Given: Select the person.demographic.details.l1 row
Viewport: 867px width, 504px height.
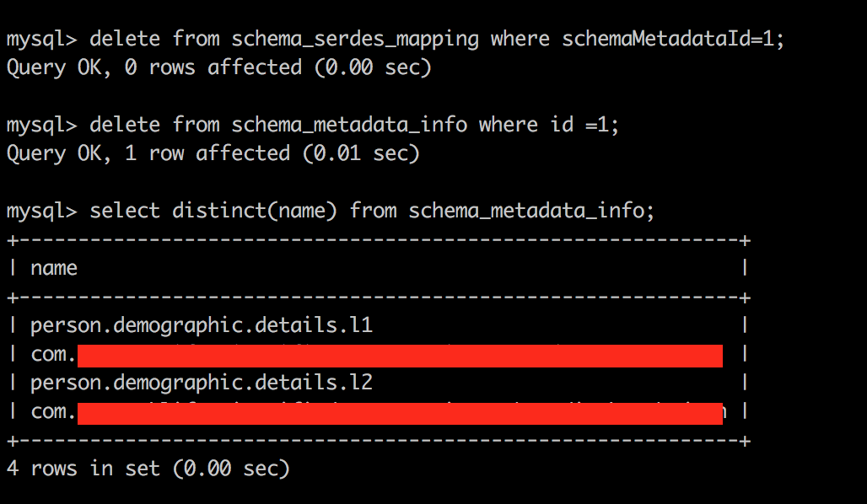Looking at the screenshot, I should 202,325.
